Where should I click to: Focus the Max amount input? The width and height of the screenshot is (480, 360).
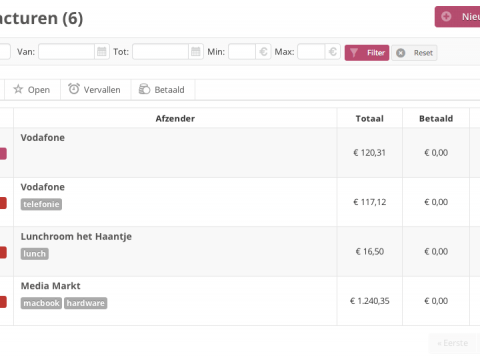pos(311,52)
